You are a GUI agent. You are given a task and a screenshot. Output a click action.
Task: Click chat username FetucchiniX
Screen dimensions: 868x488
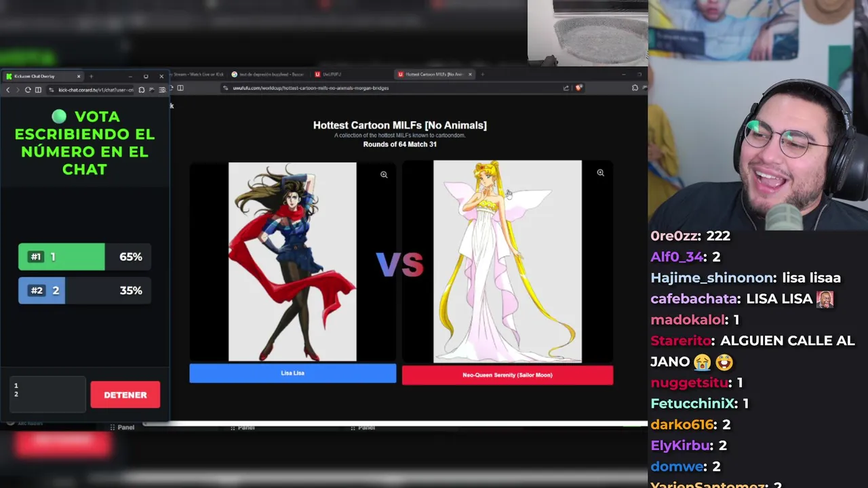pyautogui.click(x=693, y=403)
